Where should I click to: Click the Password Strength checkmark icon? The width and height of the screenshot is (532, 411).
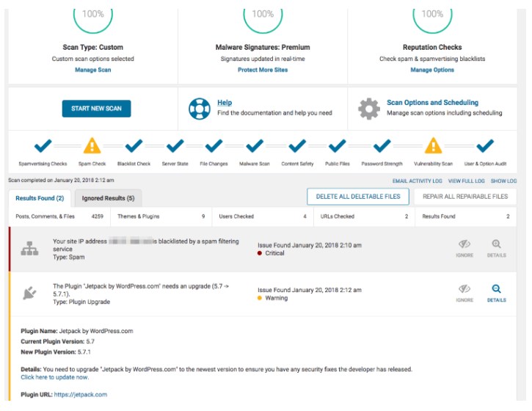382,145
